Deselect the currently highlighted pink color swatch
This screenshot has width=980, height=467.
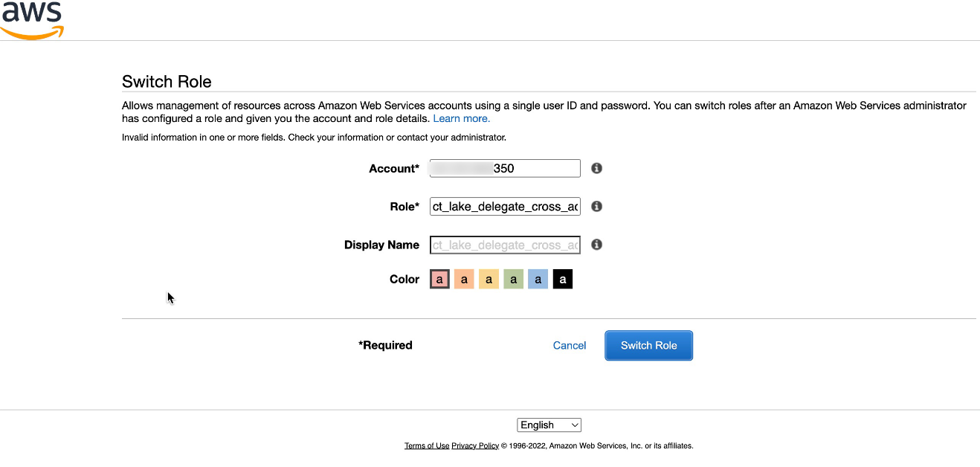439,278
